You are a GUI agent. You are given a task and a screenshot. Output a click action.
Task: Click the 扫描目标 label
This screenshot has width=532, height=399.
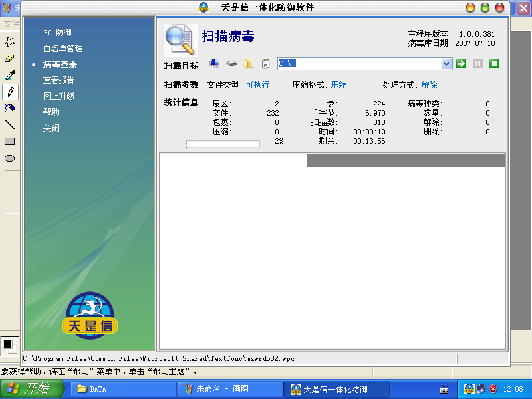click(x=181, y=65)
